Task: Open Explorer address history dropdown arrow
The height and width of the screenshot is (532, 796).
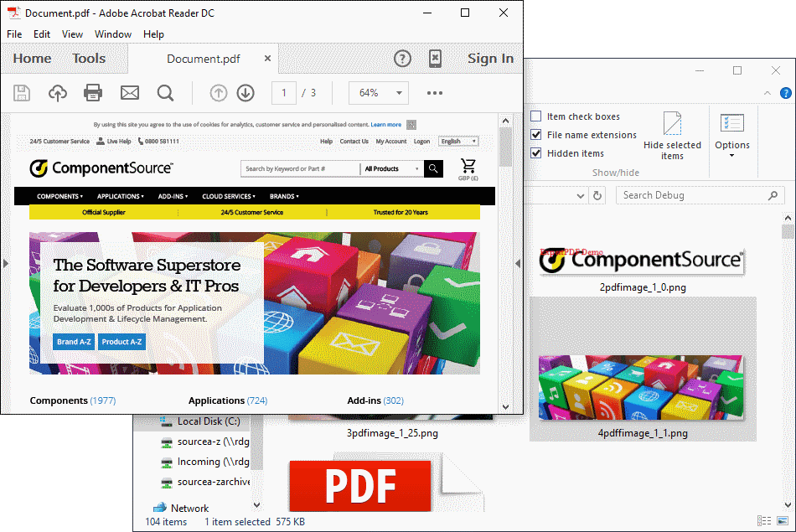Action: (581, 196)
